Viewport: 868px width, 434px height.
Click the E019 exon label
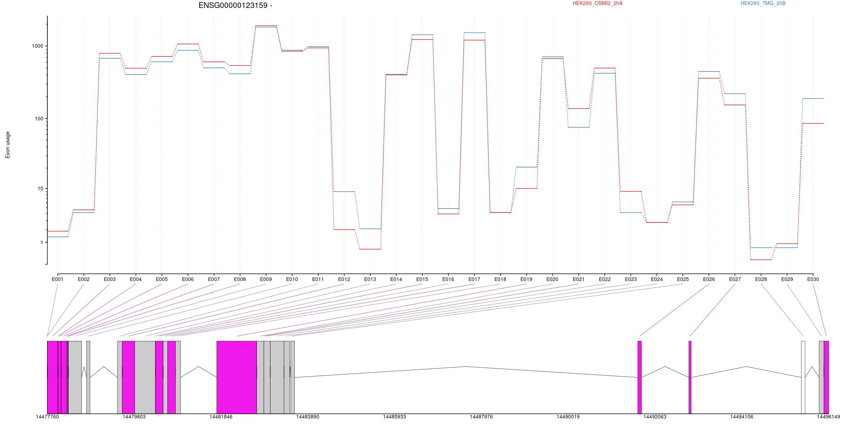[526, 279]
